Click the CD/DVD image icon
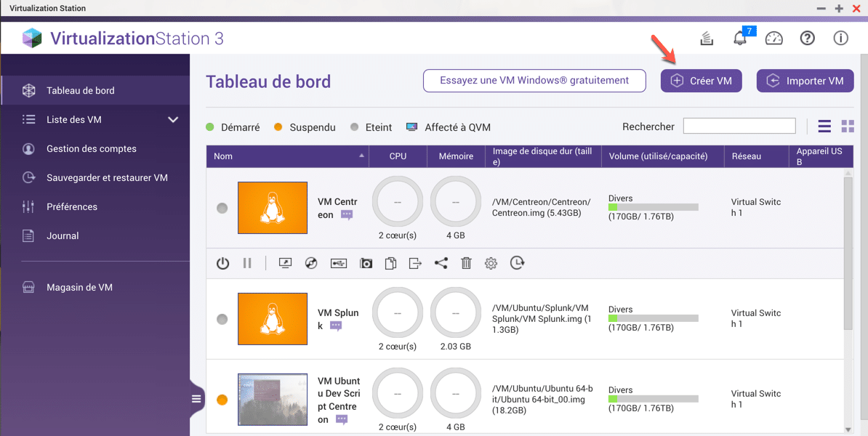Screen dimensions: 868x436 pyautogui.click(x=311, y=263)
